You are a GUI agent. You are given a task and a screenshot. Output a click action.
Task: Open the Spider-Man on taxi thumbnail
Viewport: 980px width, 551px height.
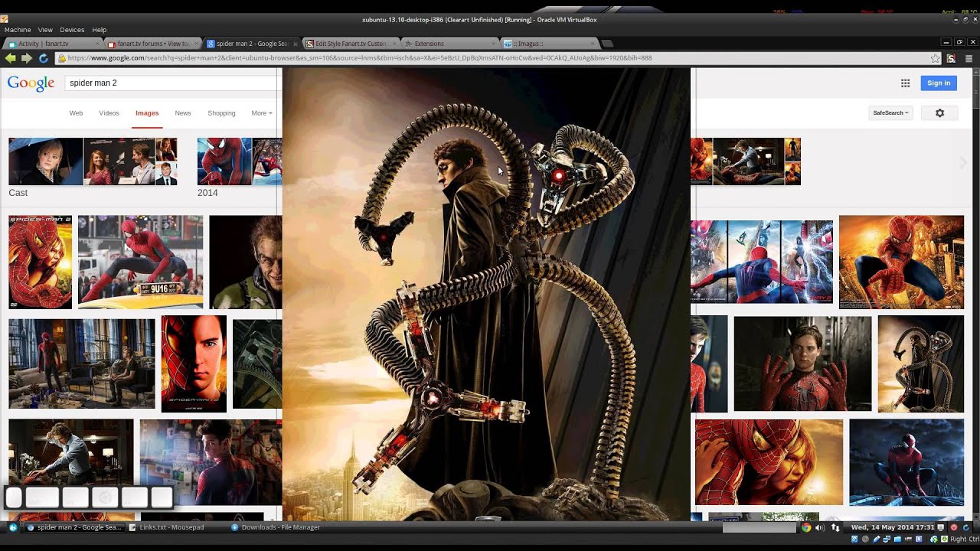pos(140,262)
